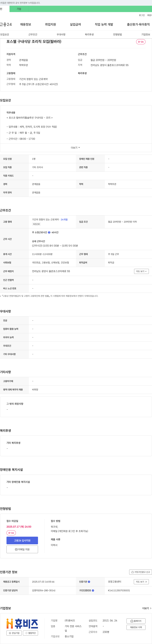Image resolution: width=152 pixels, height=644 pixels.
Task: Click 휴게 시간 value 11시00분~12시00분
Action: [x=42, y=254]
